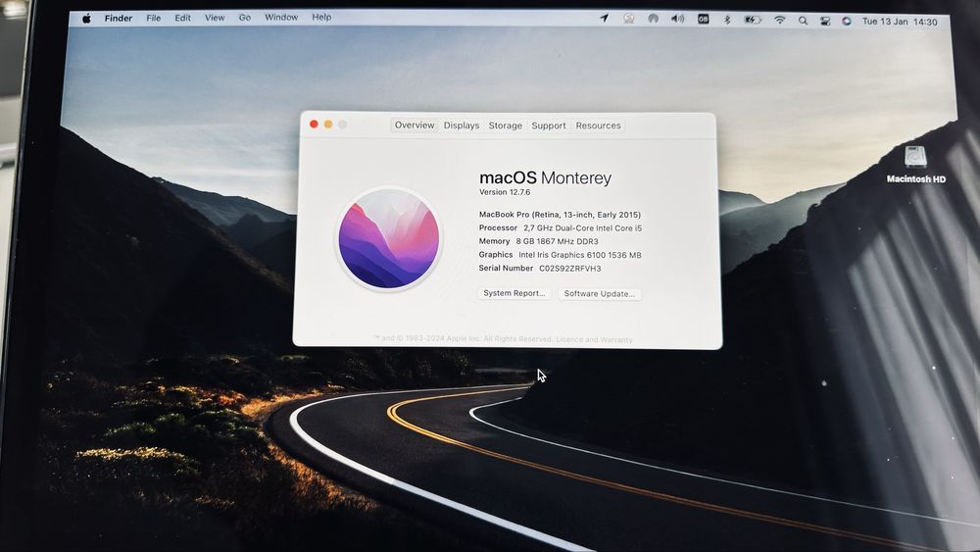This screenshot has width=980, height=552.
Task: Open the Bluetooth menu bar icon
Action: tap(727, 20)
